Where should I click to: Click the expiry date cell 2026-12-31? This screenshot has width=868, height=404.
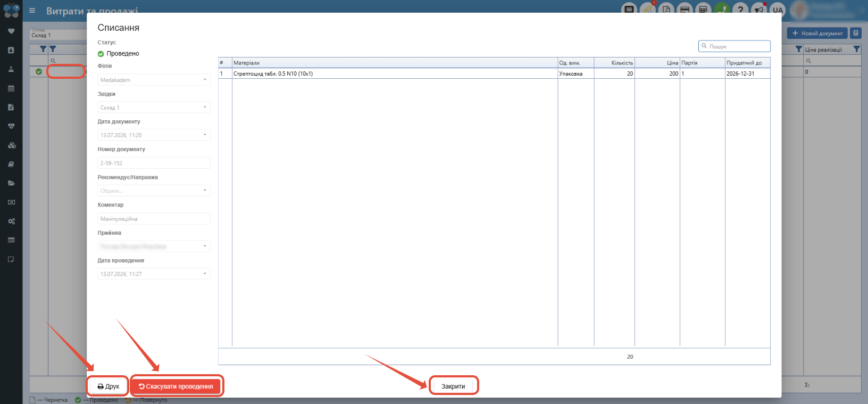tap(748, 73)
